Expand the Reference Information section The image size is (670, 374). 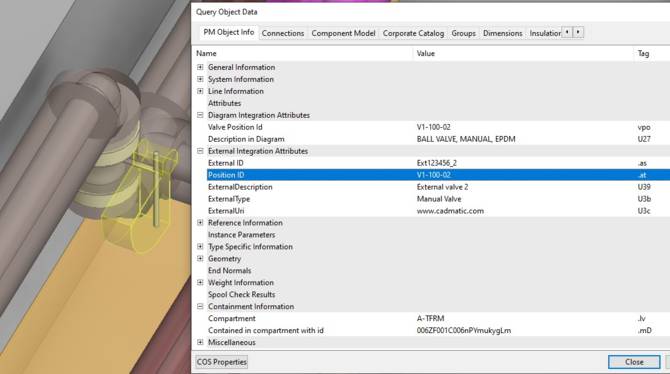(x=200, y=223)
